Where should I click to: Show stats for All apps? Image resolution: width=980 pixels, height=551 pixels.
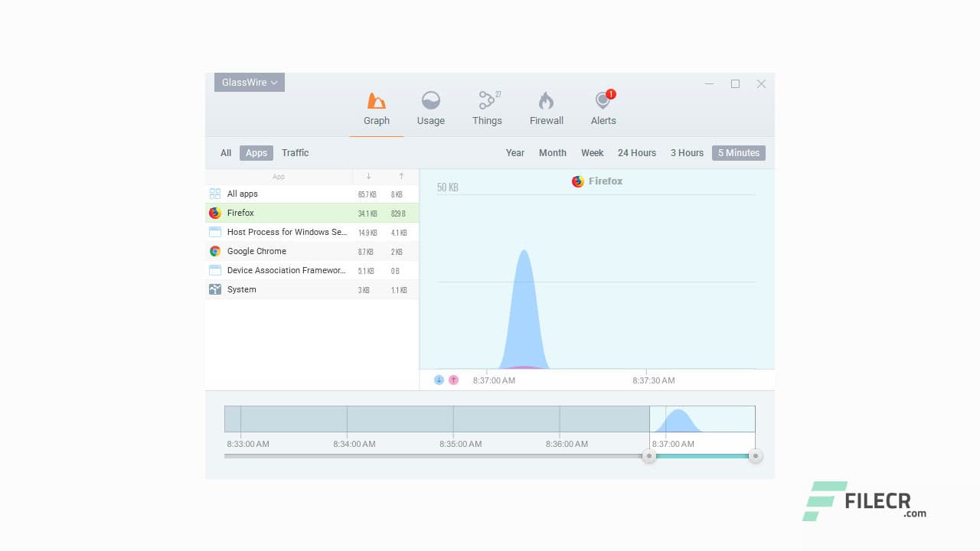pos(242,194)
